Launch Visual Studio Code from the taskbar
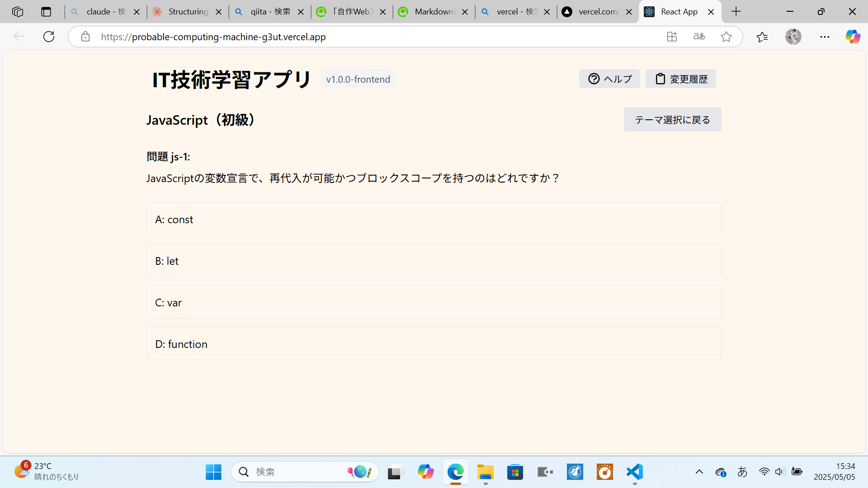 pos(634,472)
